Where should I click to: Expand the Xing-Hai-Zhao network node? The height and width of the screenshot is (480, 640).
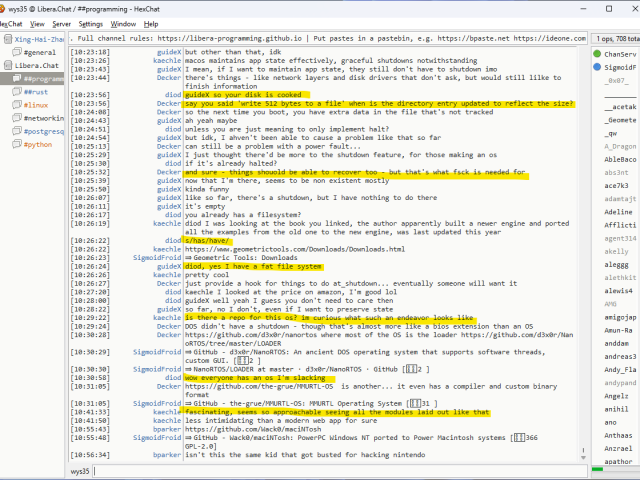(x=6, y=39)
